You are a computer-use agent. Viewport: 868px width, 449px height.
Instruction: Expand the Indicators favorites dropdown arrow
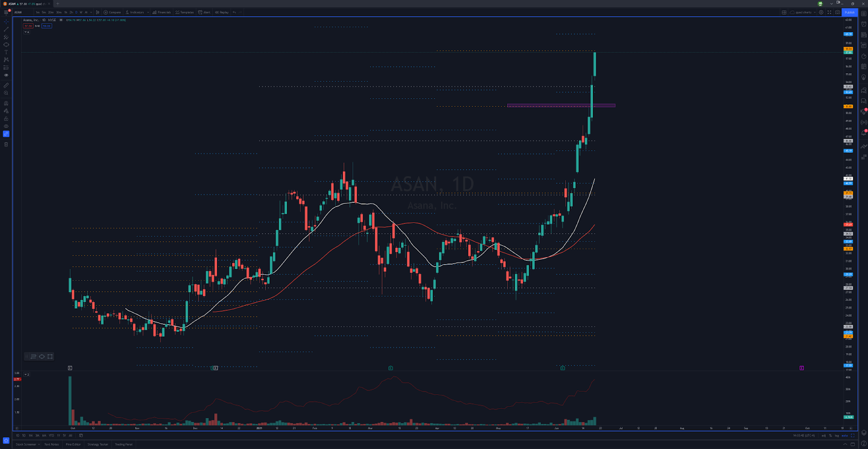pyautogui.click(x=148, y=12)
